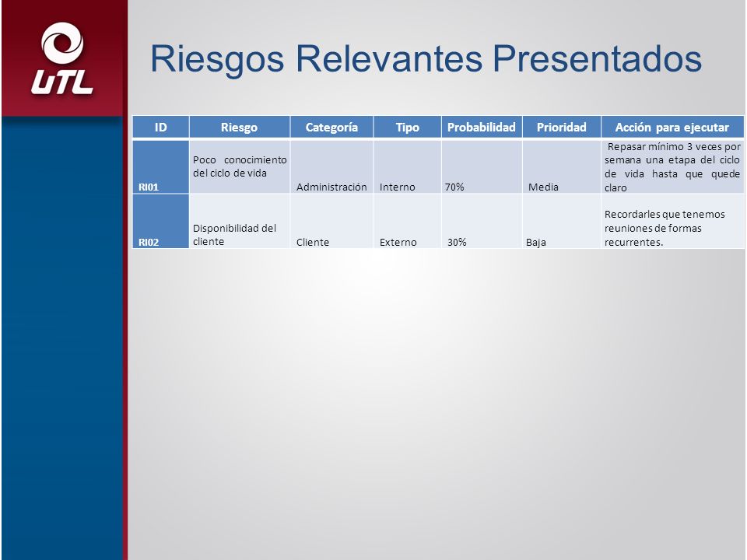Click the Categoría column header
The height and width of the screenshot is (560, 747).
tap(331, 127)
